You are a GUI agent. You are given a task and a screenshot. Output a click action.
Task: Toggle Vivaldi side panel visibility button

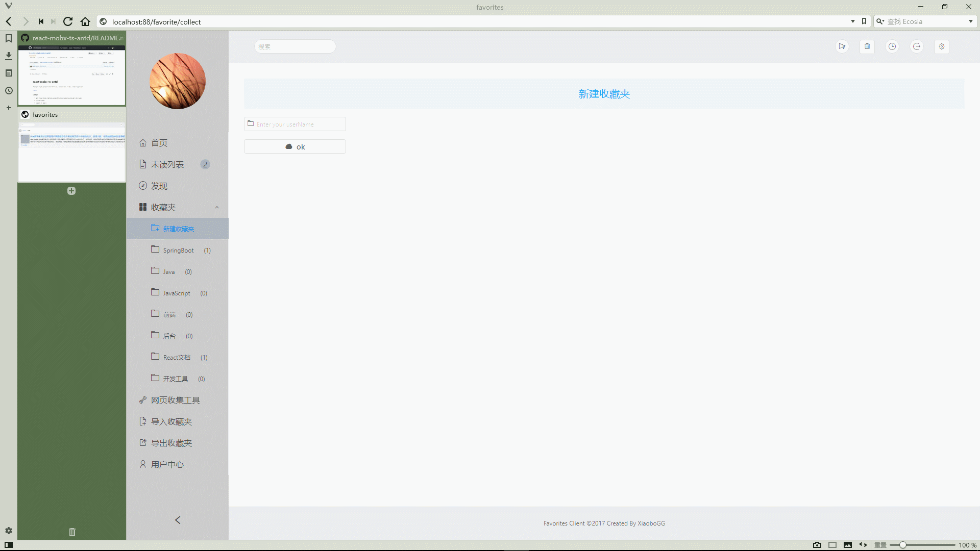tap(9, 545)
